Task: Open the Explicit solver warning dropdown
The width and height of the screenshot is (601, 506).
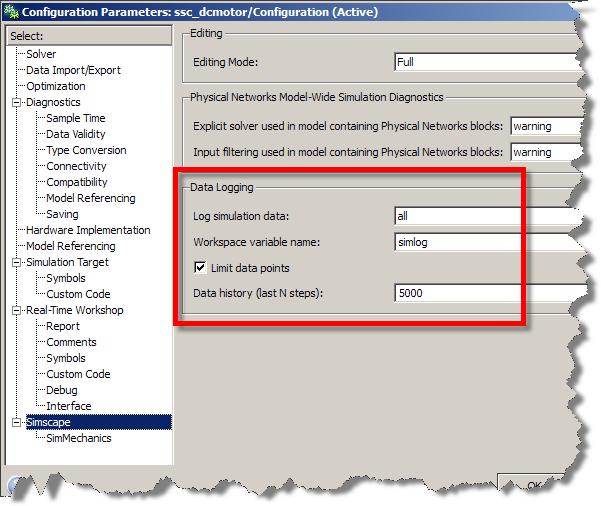Action: click(545, 127)
